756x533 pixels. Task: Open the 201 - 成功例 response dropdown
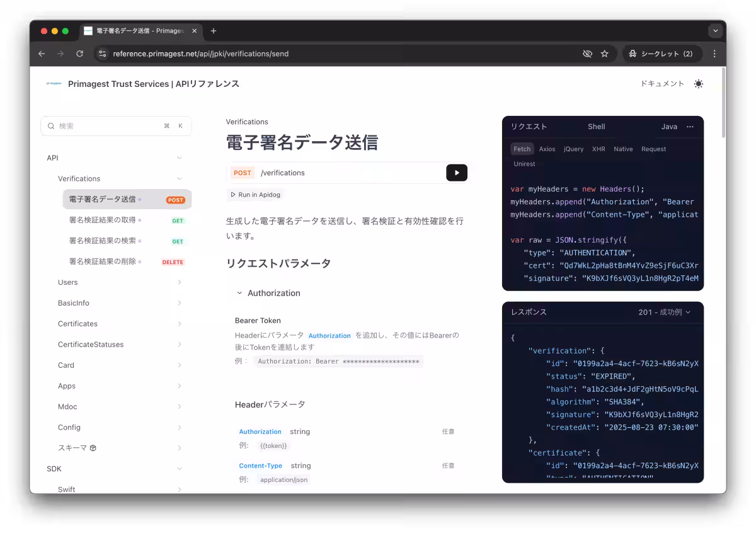tap(664, 312)
